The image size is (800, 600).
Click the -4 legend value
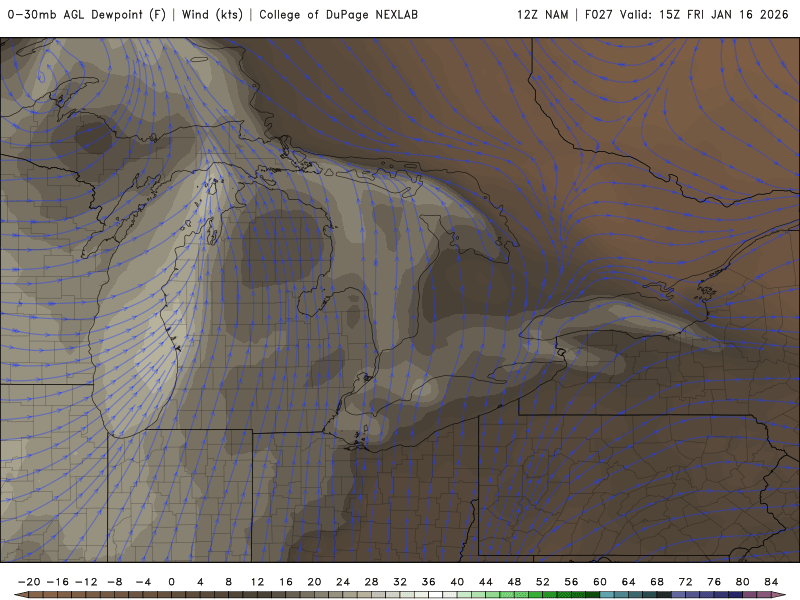(143, 582)
